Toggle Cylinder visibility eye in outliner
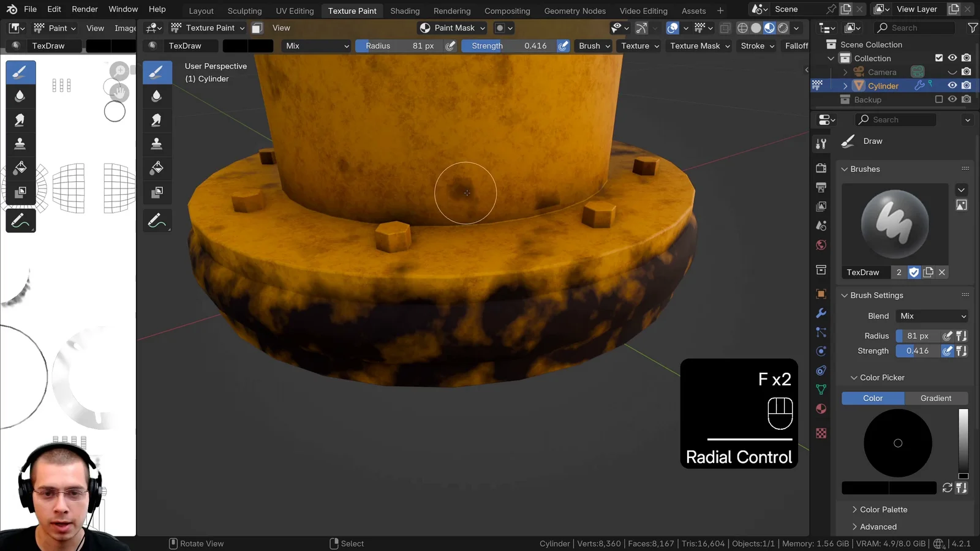 pyautogui.click(x=951, y=86)
